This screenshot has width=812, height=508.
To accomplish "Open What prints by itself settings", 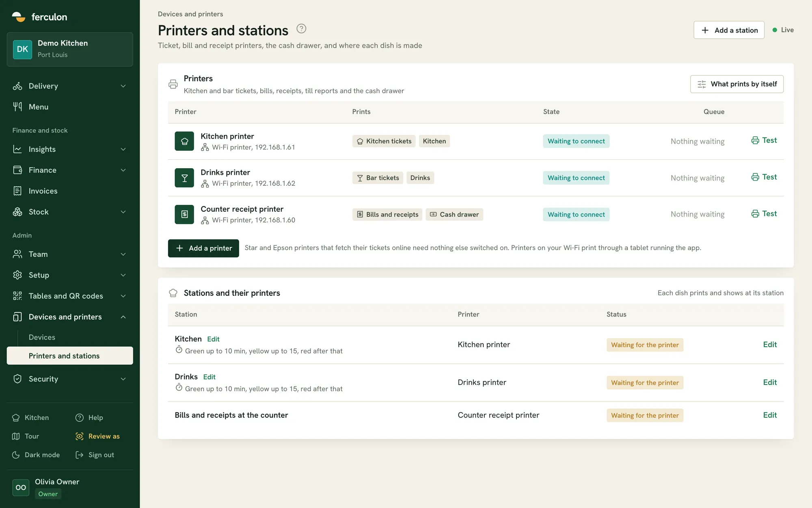I will point(737,84).
